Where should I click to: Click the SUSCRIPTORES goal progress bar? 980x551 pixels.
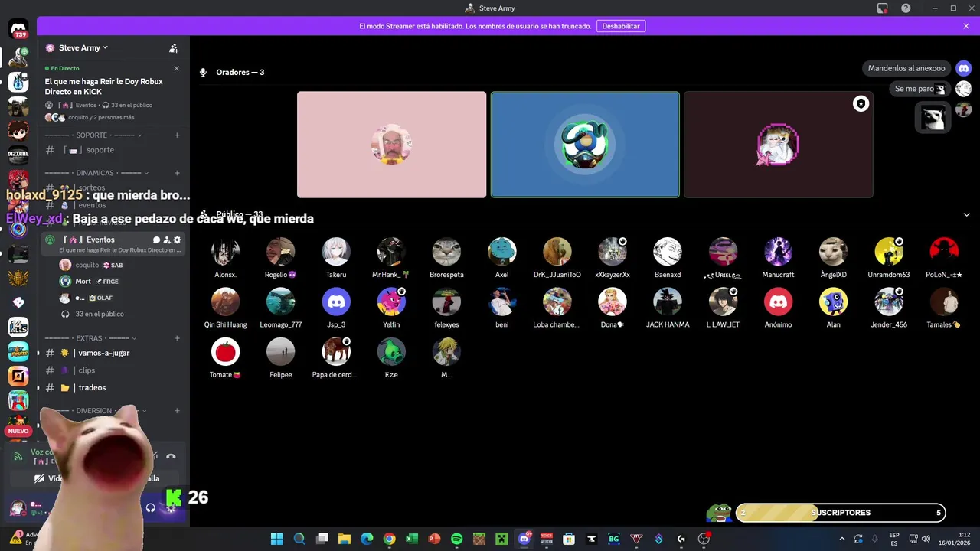[841, 513]
